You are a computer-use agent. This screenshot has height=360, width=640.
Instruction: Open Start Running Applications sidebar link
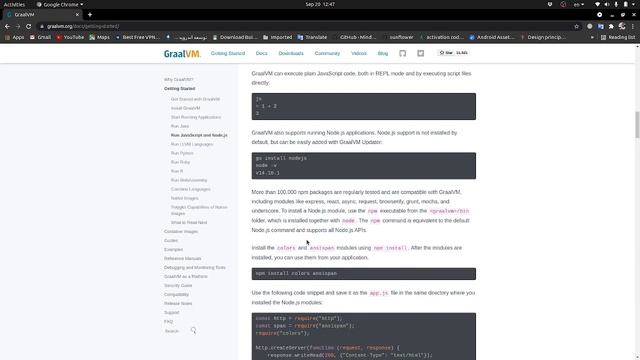click(x=196, y=117)
